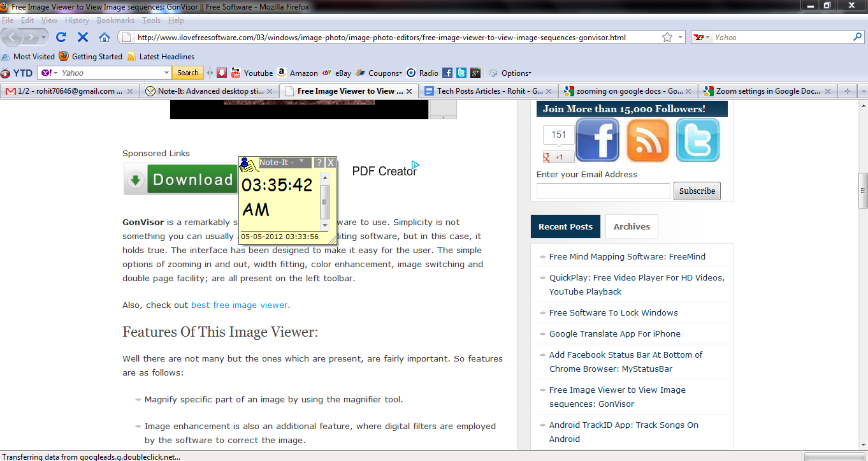Close the Note-It sticky note
The image size is (868, 461).
(331, 163)
